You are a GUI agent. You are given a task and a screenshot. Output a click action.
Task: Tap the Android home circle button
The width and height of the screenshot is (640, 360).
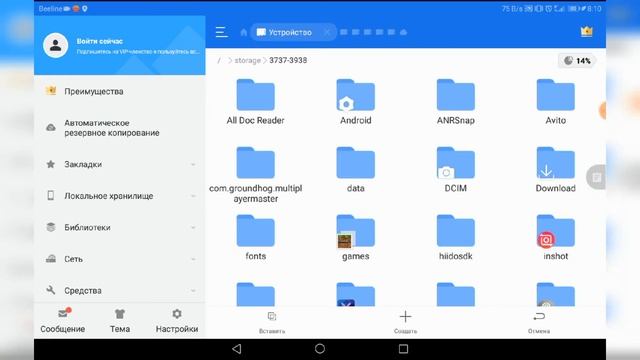(x=320, y=349)
